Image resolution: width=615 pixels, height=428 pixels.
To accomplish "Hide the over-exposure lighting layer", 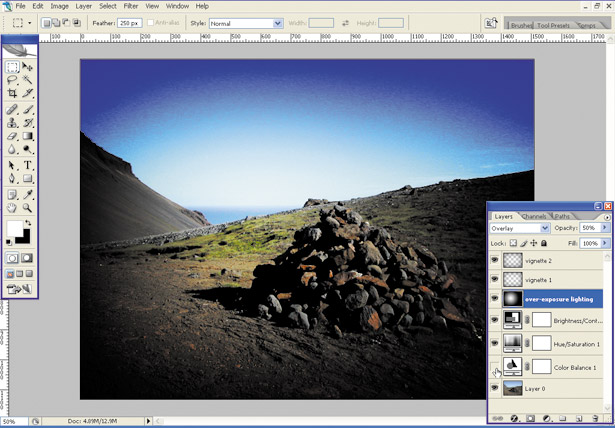I will click(x=495, y=299).
